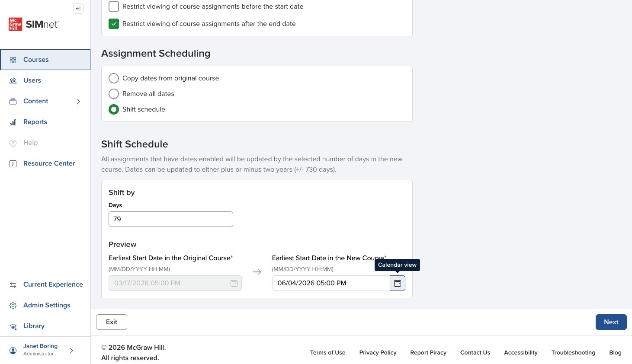Viewport: 632px width, 364px height.
Task: Enable restrict viewing before the start date
Action: 114,6
